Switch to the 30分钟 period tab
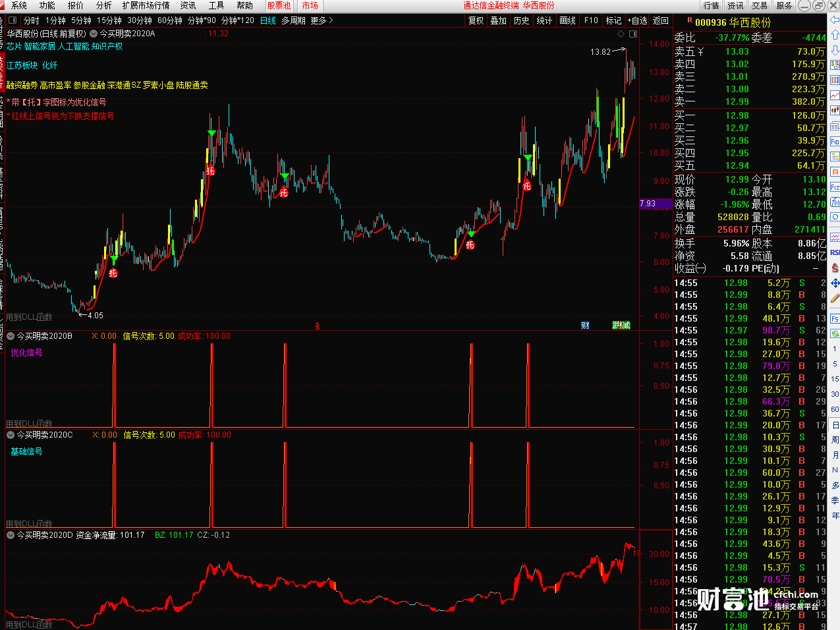 click(x=140, y=20)
